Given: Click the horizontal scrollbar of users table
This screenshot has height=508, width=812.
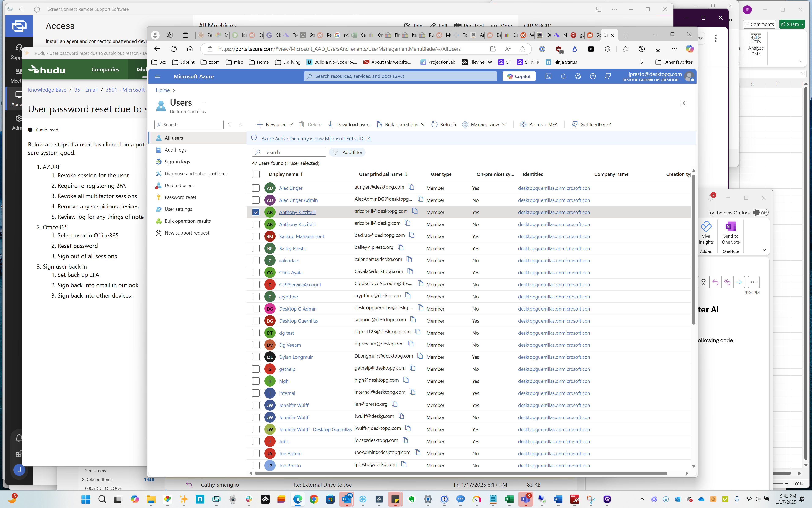Looking at the screenshot, I should click(x=461, y=473).
